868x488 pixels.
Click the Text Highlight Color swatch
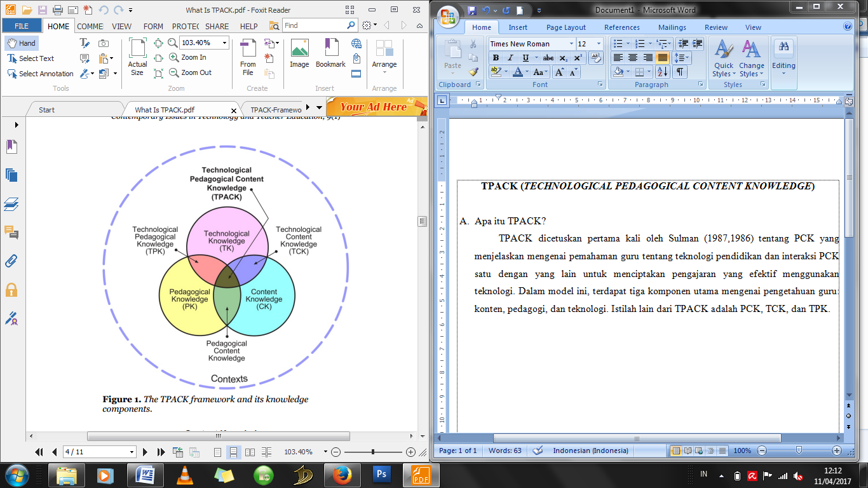[x=496, y=72]
